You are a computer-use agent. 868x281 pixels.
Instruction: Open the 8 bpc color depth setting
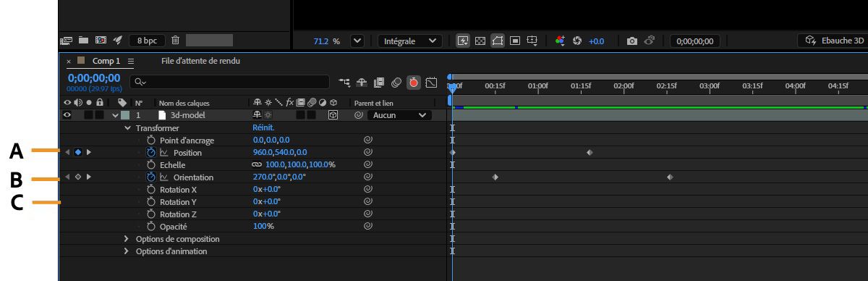click(147, 41)
